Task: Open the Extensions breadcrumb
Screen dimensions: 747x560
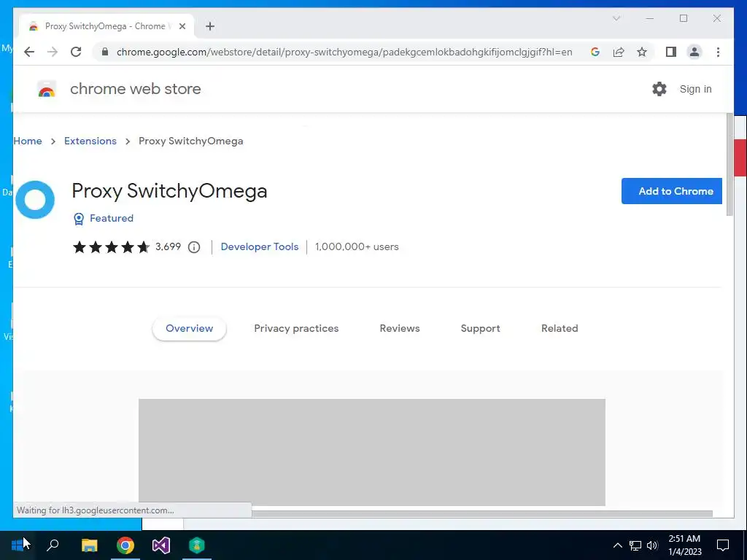Action: point(90,141)
